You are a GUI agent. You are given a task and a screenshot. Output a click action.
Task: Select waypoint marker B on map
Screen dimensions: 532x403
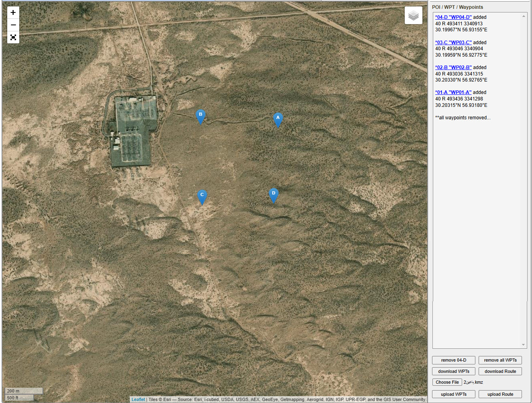[x=200, y=116]
